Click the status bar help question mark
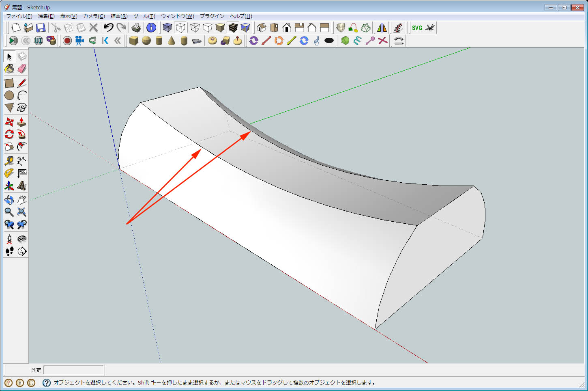The image size is (588, 391). click(x=47, y=382)
